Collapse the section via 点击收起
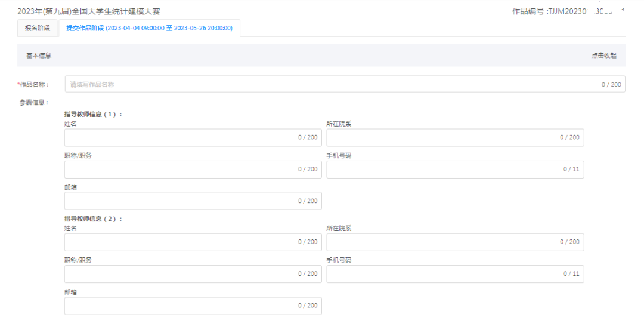Image resolution: width=644 pixels, height=320 pixels. pos(603,56)
